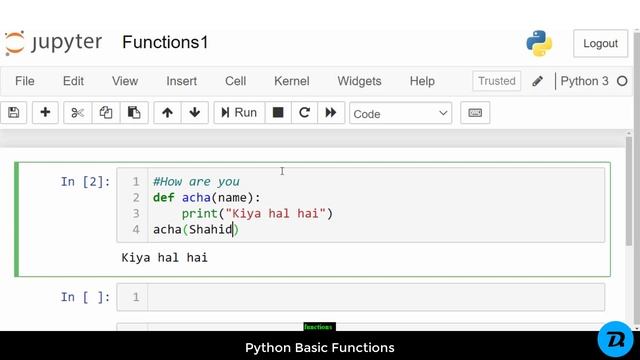Click the comment line #How are you
Image resolution: width=640 pixels, height=360 pixels.
(x=196, y=182)
